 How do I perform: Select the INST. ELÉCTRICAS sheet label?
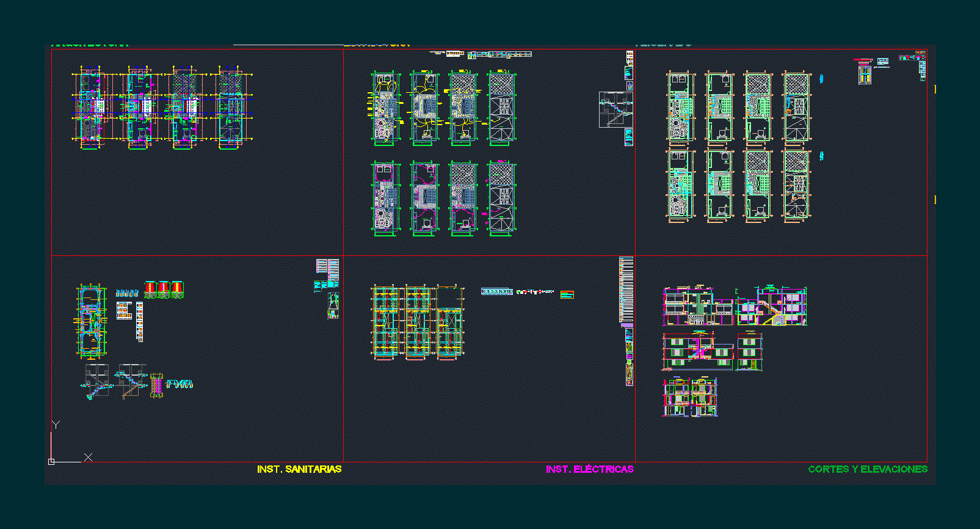pos(590,469)
